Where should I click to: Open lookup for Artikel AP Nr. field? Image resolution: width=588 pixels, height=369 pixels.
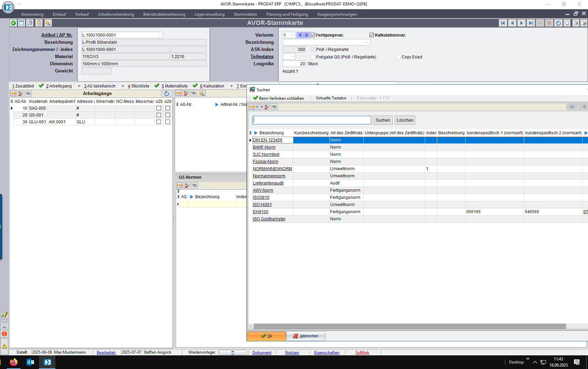pyautogui.click(x=160, y=35)
